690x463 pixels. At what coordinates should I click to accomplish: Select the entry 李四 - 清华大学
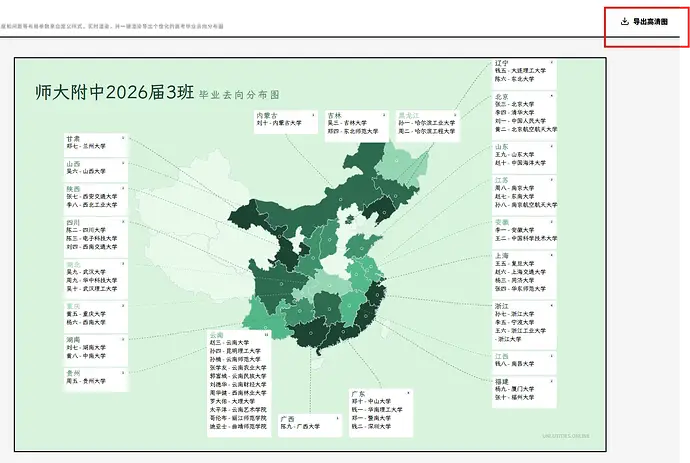tap(514, 113)
